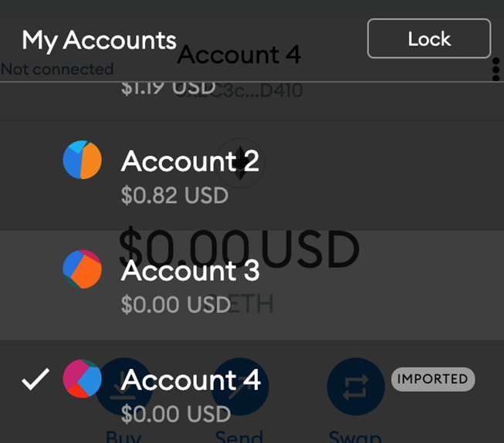Click the Account 3 avatar icon
Viewport: 504px width, 443px height.
pyautogui.click(x=82, y=269)
